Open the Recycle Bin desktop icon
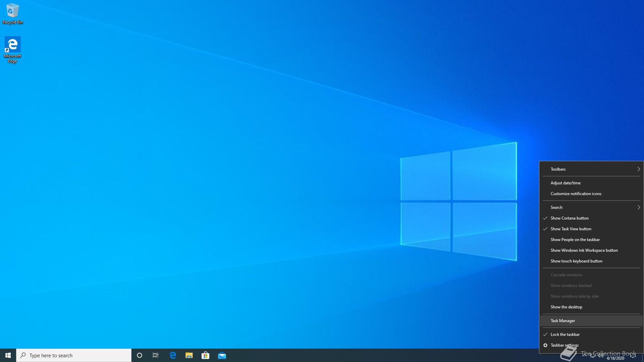This screenshot has width=644, height=362. (13, 14)
